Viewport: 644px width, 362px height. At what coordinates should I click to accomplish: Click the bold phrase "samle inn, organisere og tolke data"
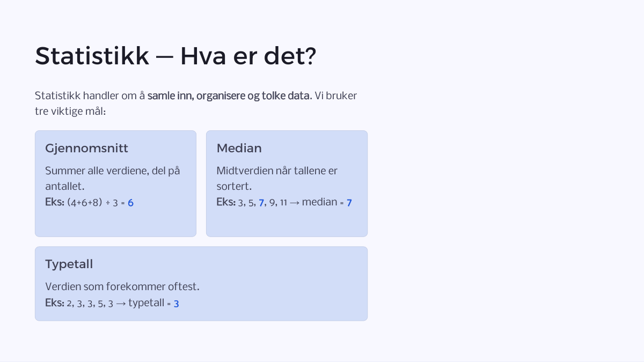pyautogui.click(x=229, y=95)
